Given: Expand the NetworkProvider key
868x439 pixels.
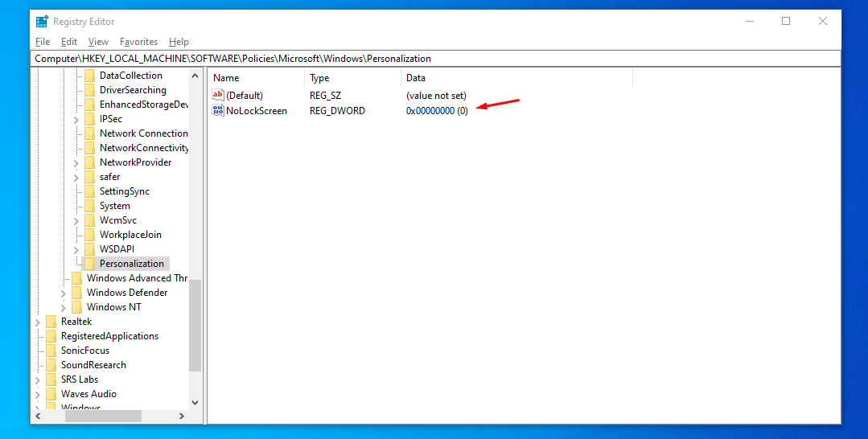Looking at the screenshot, I should [x=76, y=162].
